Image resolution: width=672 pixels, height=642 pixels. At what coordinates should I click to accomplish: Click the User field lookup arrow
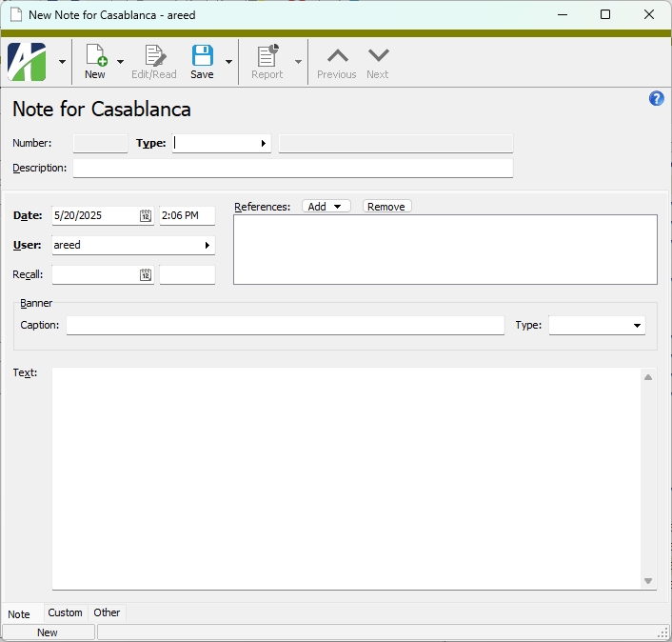click(208, 246)
